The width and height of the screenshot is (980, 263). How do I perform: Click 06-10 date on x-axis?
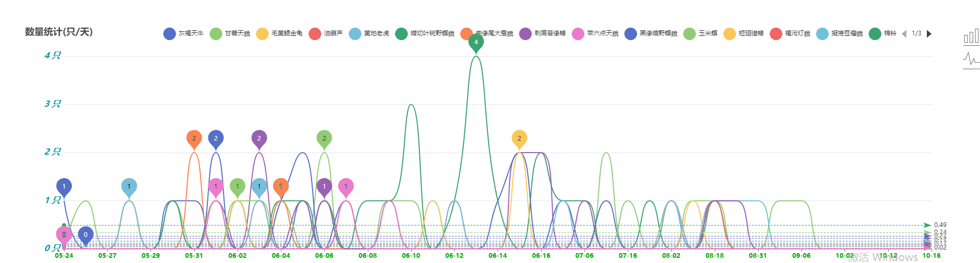(411, 256)
